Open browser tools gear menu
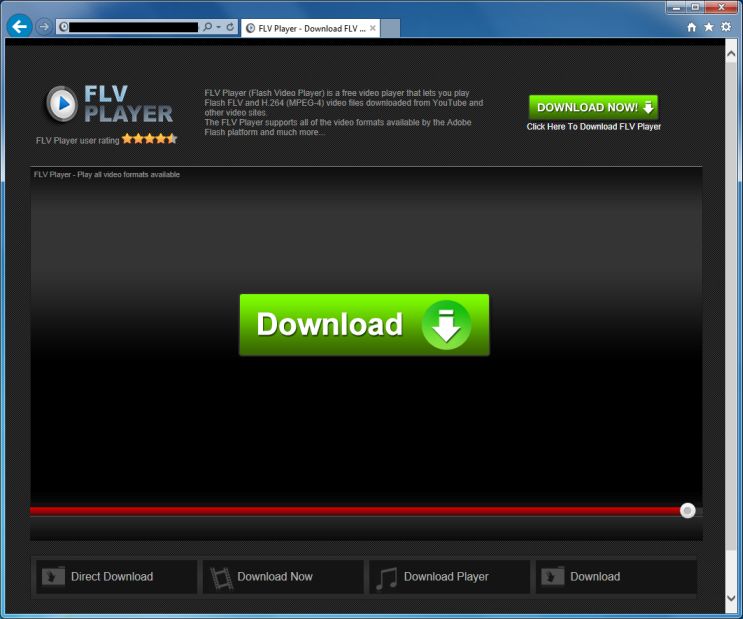 coord(726,27)
